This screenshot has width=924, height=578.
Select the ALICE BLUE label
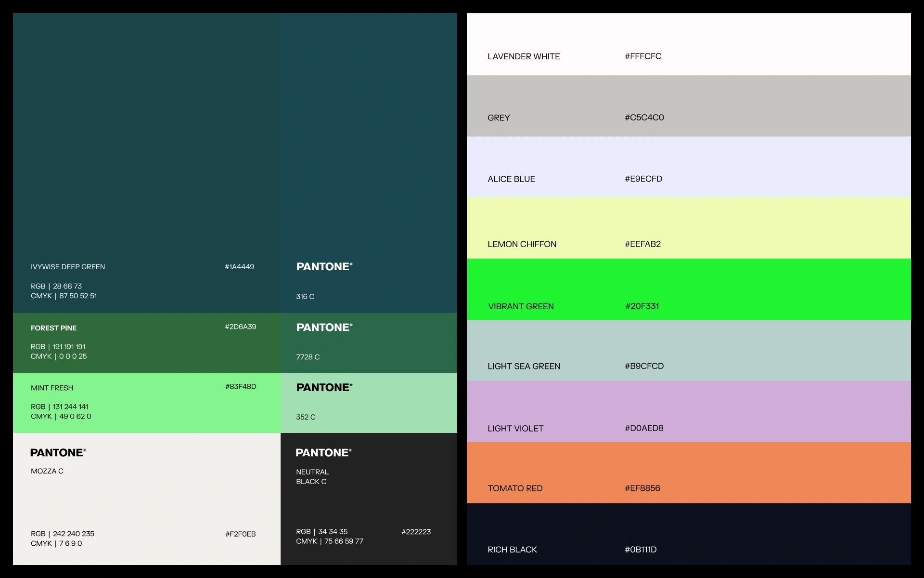tap(511, 179)
